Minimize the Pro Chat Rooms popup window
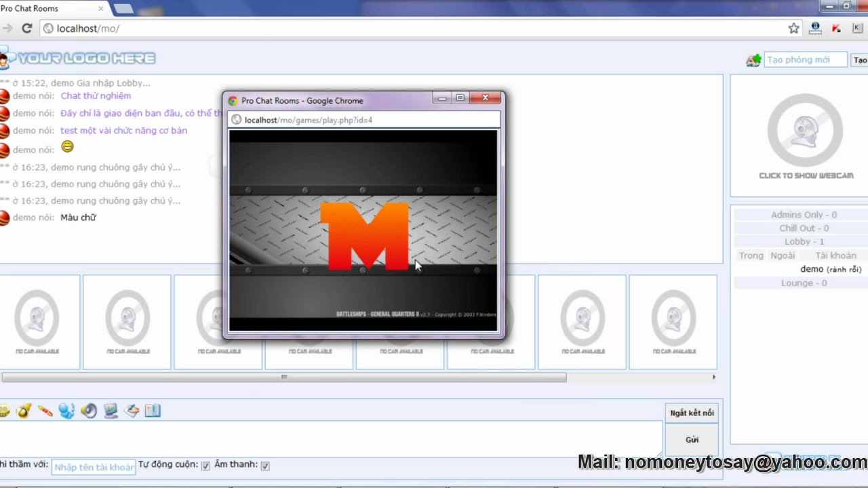 point(442,98)
